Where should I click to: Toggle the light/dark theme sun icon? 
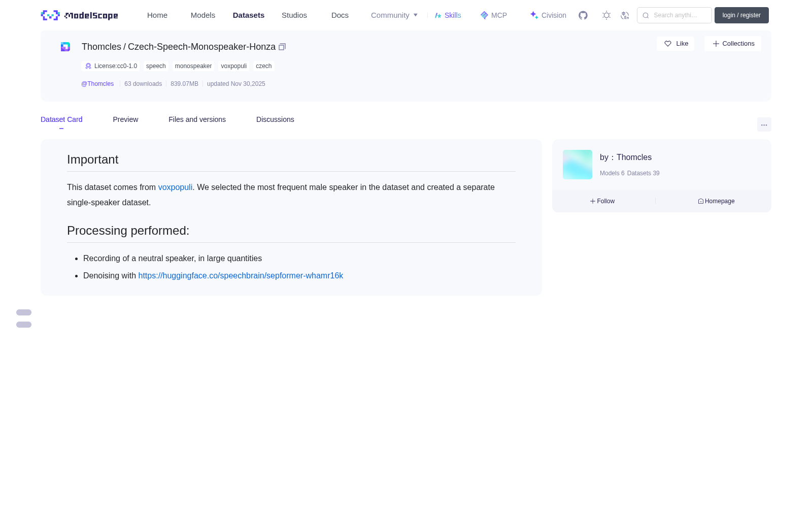click(x=606, y=15)
